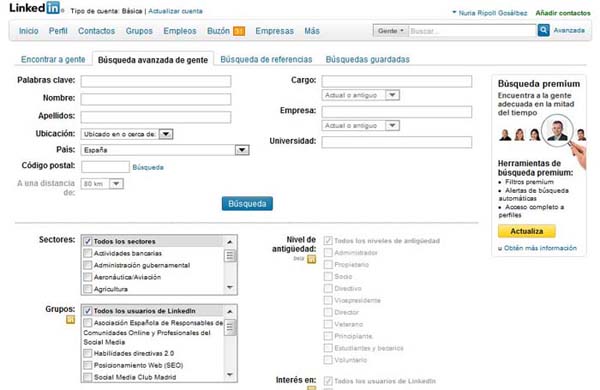Tick the Actividades bancarias checkbox
The height and width of the screenshot is (390, 600).
(88, 253)
